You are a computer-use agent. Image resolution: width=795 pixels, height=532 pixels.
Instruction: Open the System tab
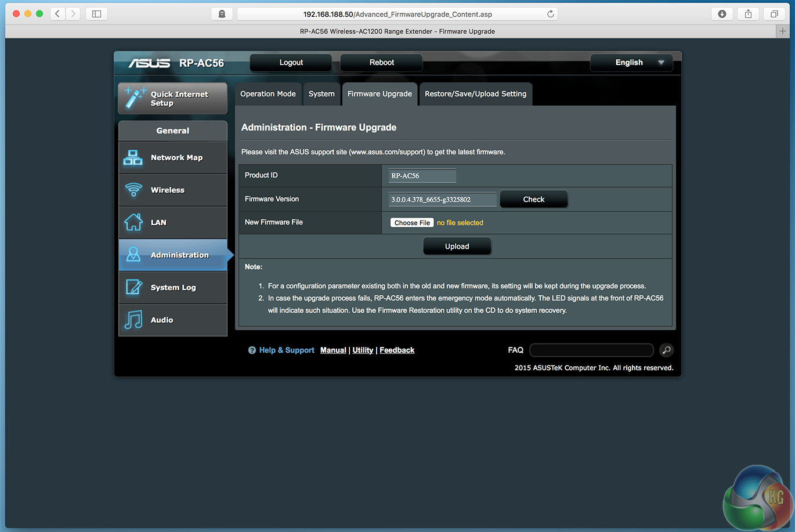coord(321,94)
